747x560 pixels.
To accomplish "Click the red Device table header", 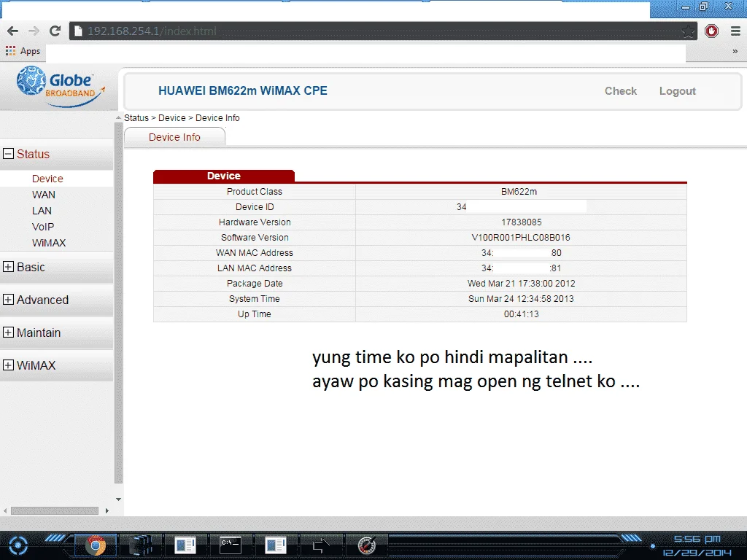I will click(x=224, y=176).
